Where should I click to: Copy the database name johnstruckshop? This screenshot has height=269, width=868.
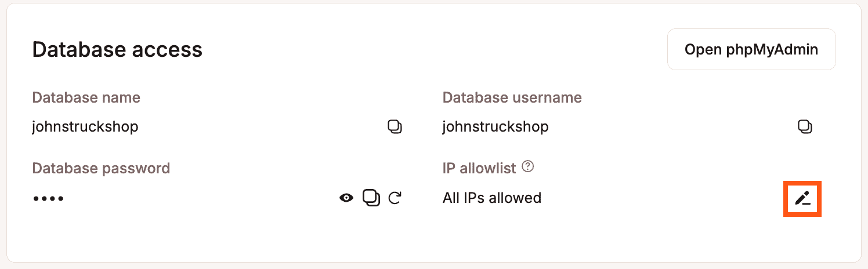pos(395,126)
